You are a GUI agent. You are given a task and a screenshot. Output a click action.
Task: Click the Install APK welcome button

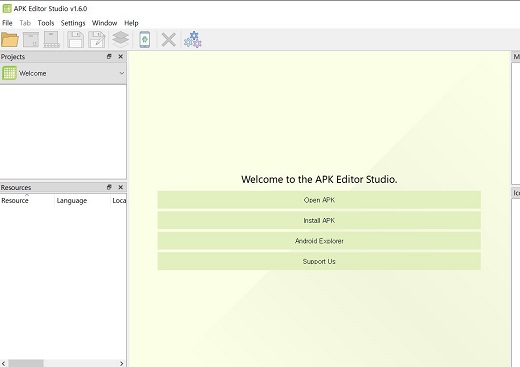pos(319,220)
